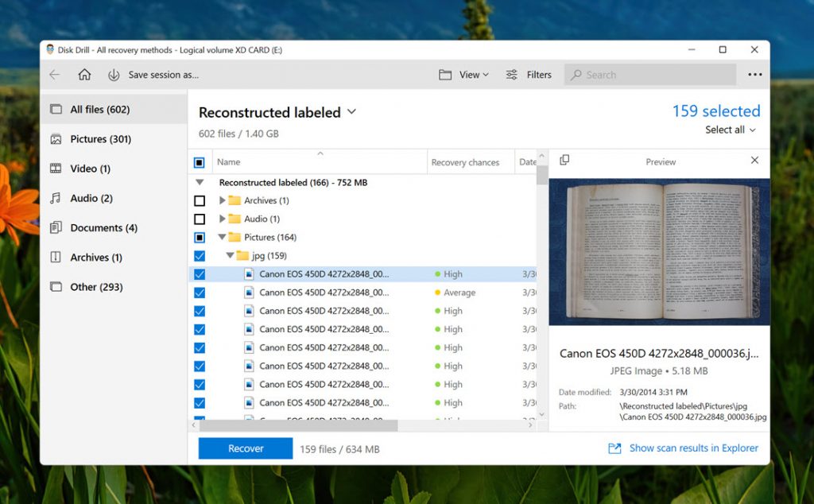Toggle the Audio (1) folder checkbox

click(x=200, y=219)
